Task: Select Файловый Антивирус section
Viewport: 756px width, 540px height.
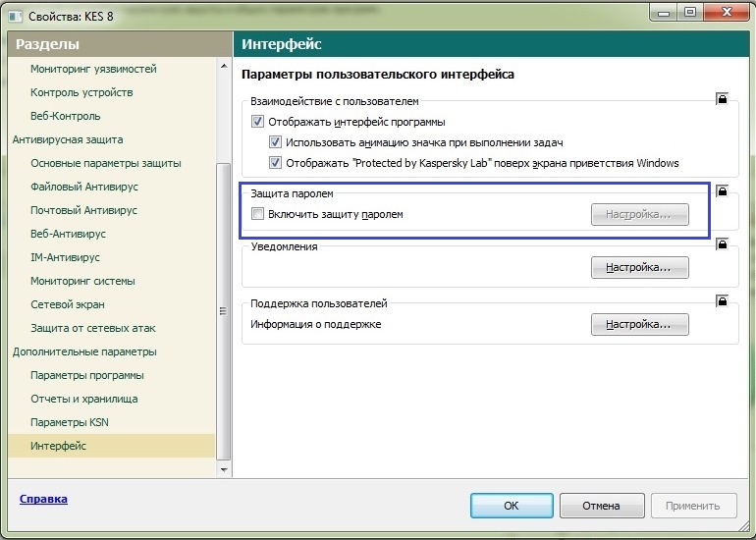Action: (x=84, y=188)
